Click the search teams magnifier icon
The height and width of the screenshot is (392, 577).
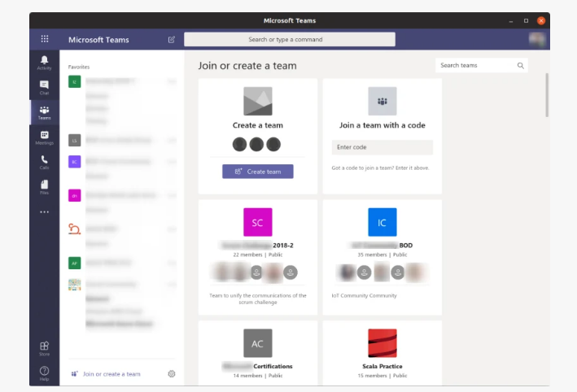tap(520, 65)
